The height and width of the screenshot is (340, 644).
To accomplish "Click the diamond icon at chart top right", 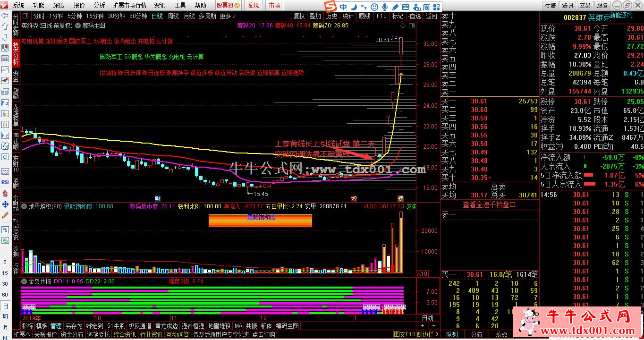I will (x=402, y=25).
